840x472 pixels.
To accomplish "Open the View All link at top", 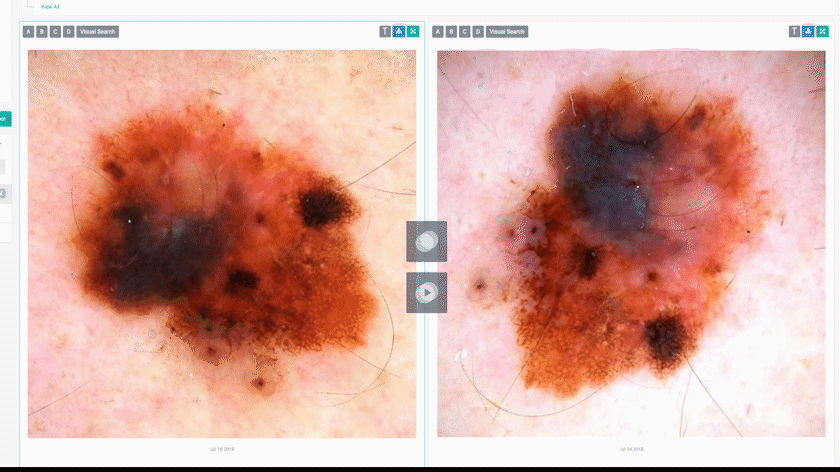I will (x=50, y=6).
